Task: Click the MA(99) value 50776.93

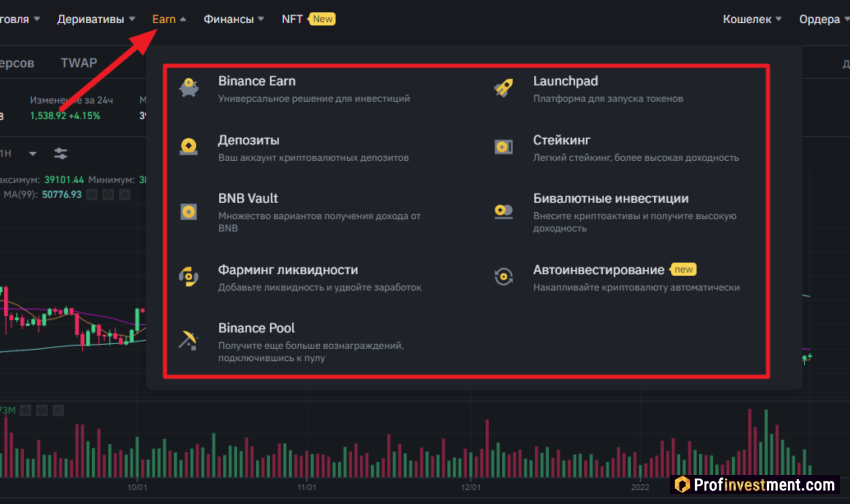Action: [x=62, y=195]
